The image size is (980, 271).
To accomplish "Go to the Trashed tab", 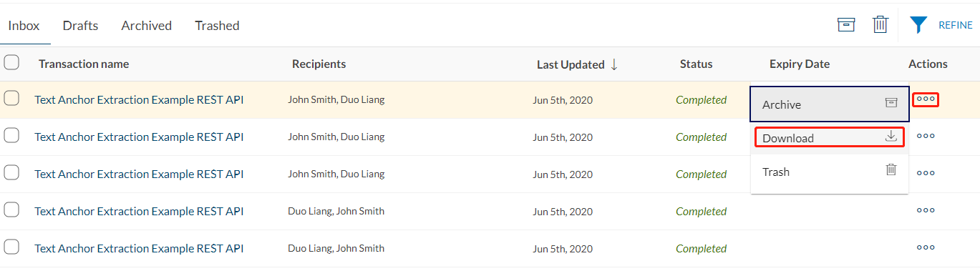I will pyautogui.click(x=217, y=26).
